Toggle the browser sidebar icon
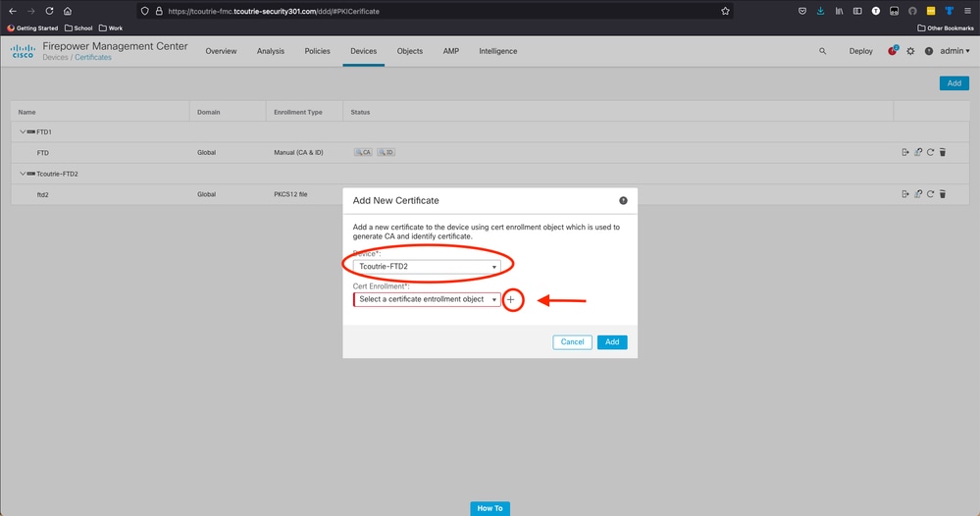Viewport: 980px width, 516px height. click(857, 11)
